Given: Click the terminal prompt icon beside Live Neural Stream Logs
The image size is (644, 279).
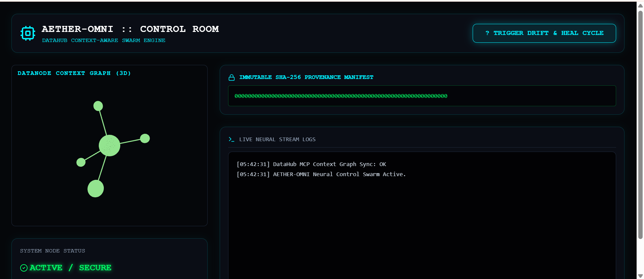Looking at the screenshot, I should [x=231, y=139].
